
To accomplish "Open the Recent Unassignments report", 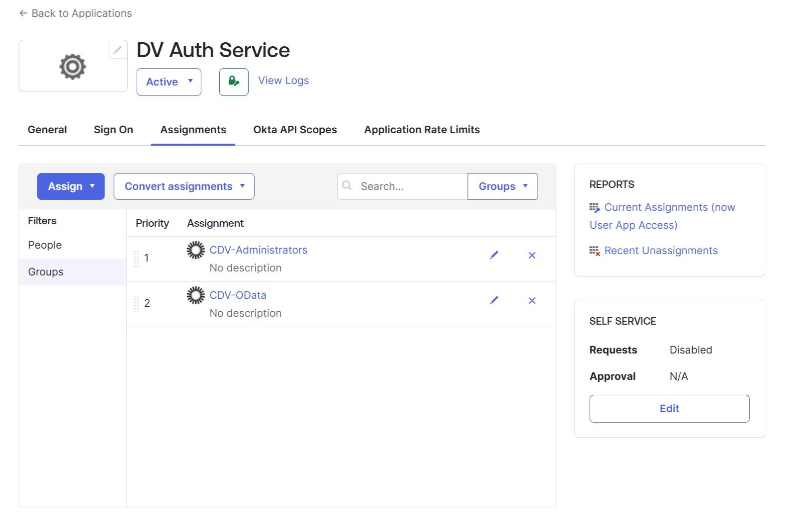I will [x=660, y=251].
